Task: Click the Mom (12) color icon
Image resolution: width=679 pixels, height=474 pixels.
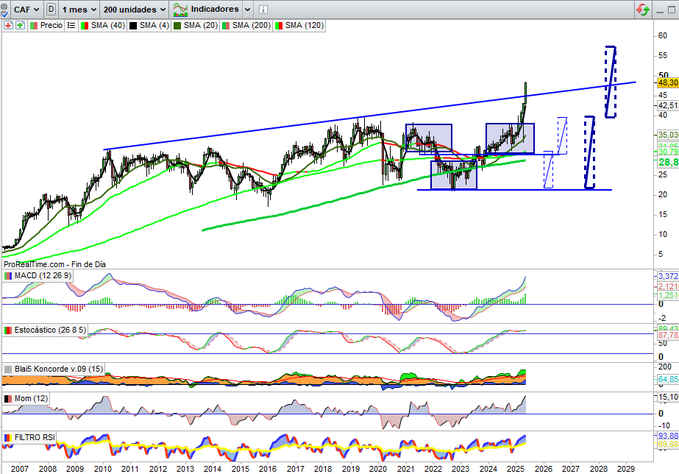Action: click(x=8, y=399)
